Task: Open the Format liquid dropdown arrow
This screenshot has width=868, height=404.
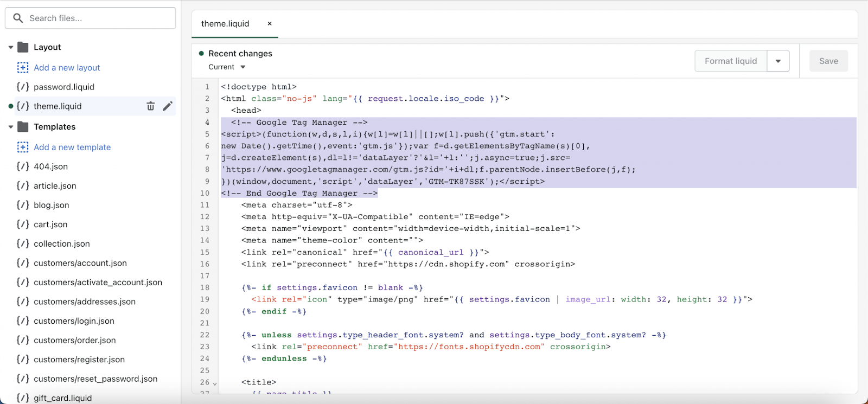Action: [778, 61]
